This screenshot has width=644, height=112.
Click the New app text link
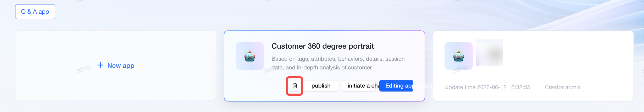[x=121, y=65]
